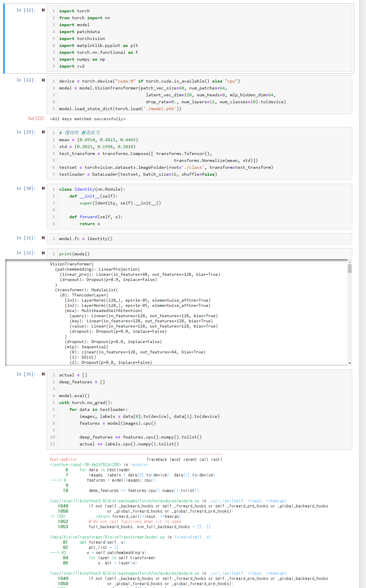This screenshot has height=588, width=366.
Task: Click '# Do not call functions when jit' comment
Action: click(x=135, y=522)
